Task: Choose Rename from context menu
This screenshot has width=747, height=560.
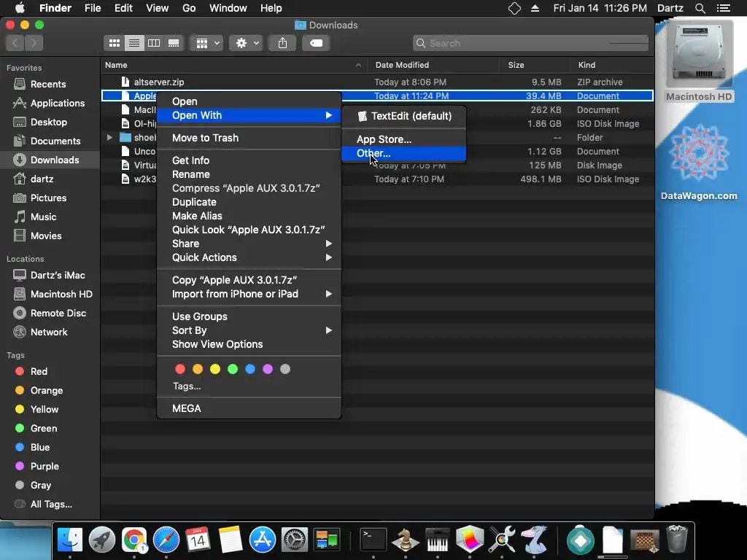Action: pyautogui.click(x=249, y=174)
